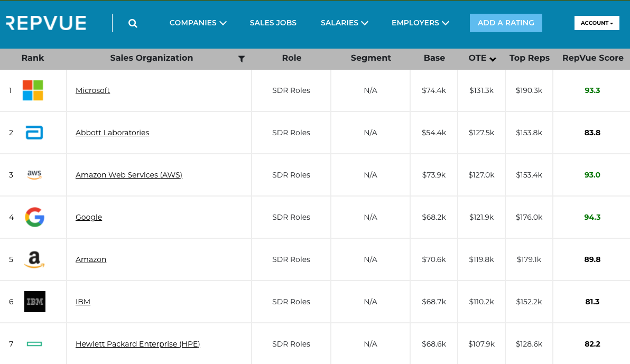Open the IBM company link
Screen dimensions: 630x364
coord(83,302)
